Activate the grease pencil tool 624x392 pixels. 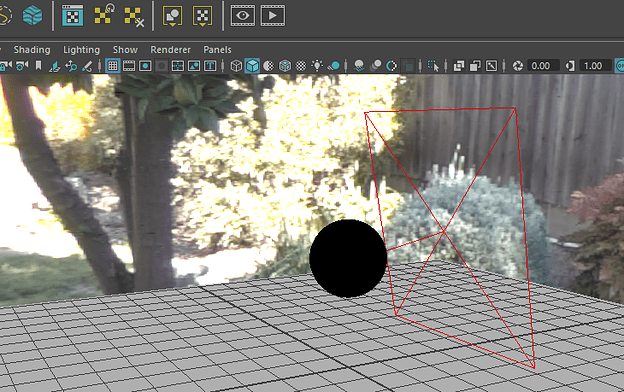[x=87, y=66]
